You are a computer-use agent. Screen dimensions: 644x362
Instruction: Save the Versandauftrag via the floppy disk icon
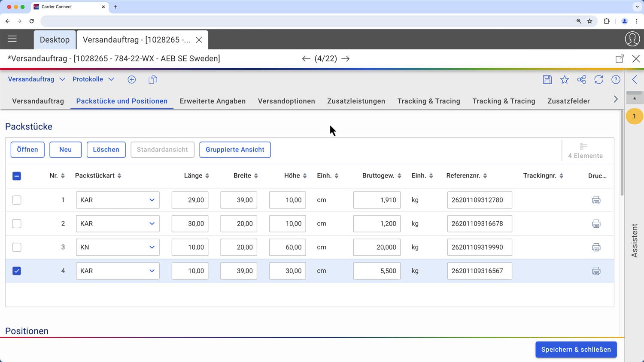[x=547, y=79]
